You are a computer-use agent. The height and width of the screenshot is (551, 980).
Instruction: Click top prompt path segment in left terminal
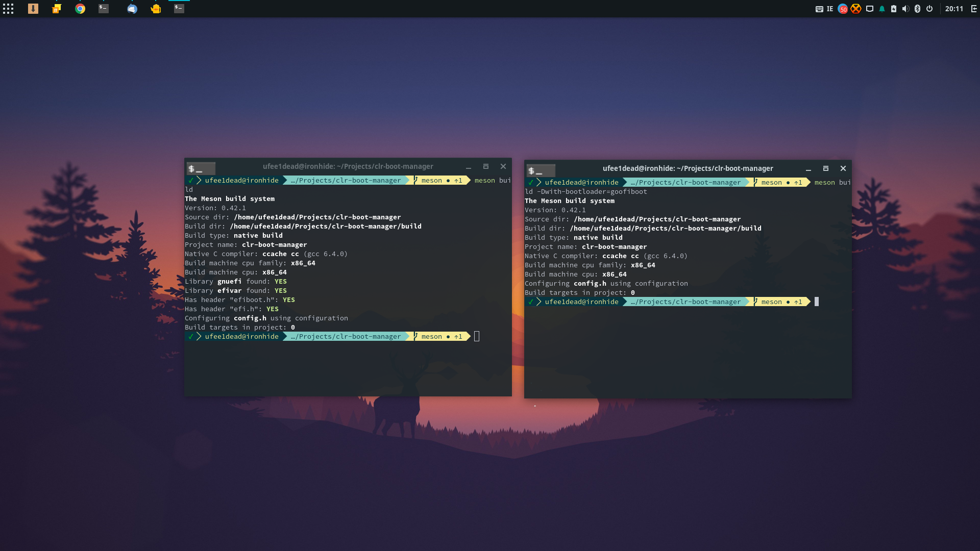(346, 181)
